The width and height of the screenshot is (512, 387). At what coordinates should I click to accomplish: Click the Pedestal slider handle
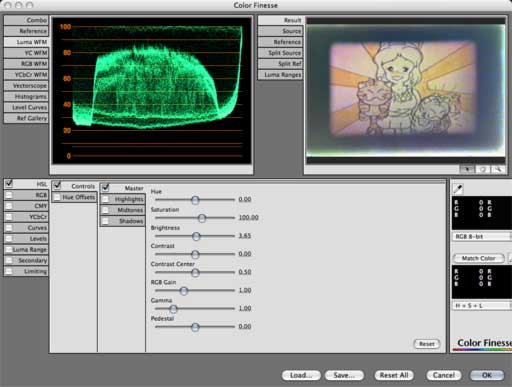[x=195, y=327]
